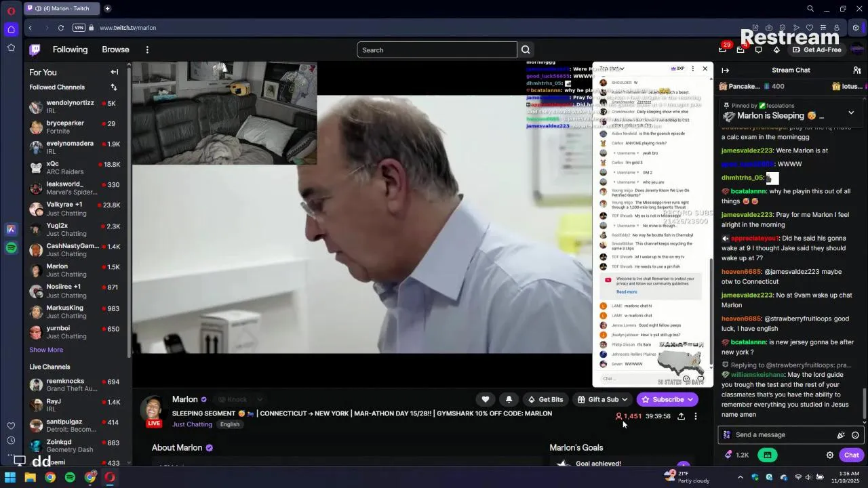This screenshot has height=488, width=868.
Task: Open the Marlon streamer avatar with LIVE badge
Action: tap(154, 411)
